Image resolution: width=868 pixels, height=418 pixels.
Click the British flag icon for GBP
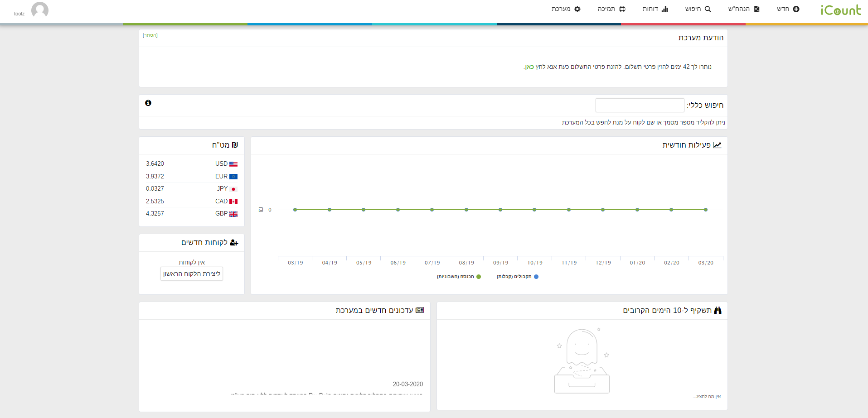point(233,214)
